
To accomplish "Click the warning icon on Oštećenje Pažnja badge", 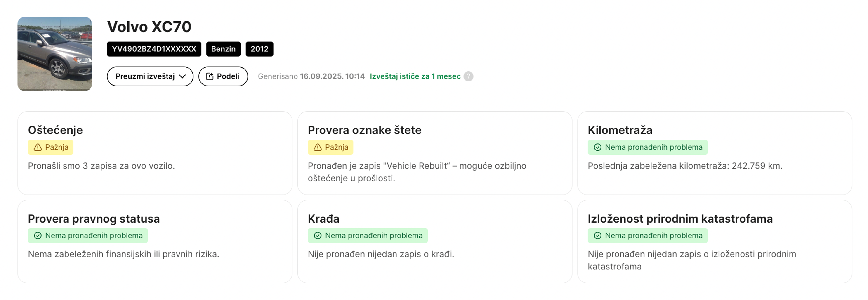I will [38, 147].
